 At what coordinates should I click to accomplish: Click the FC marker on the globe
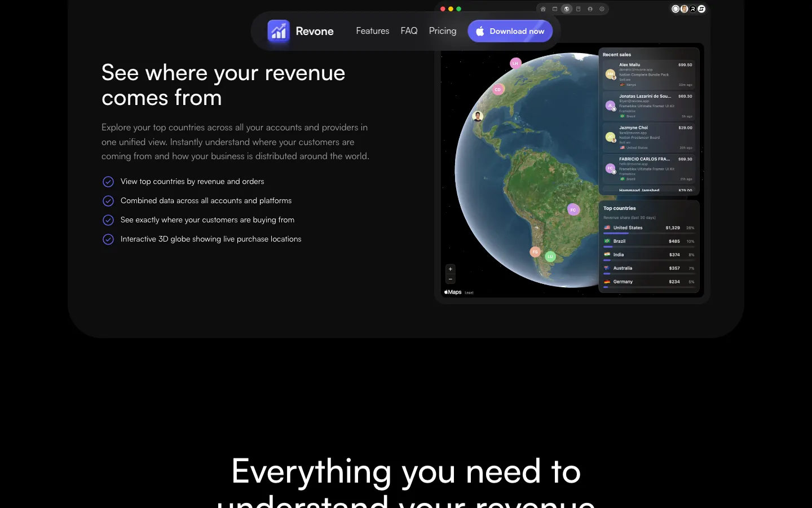[573, 209]
